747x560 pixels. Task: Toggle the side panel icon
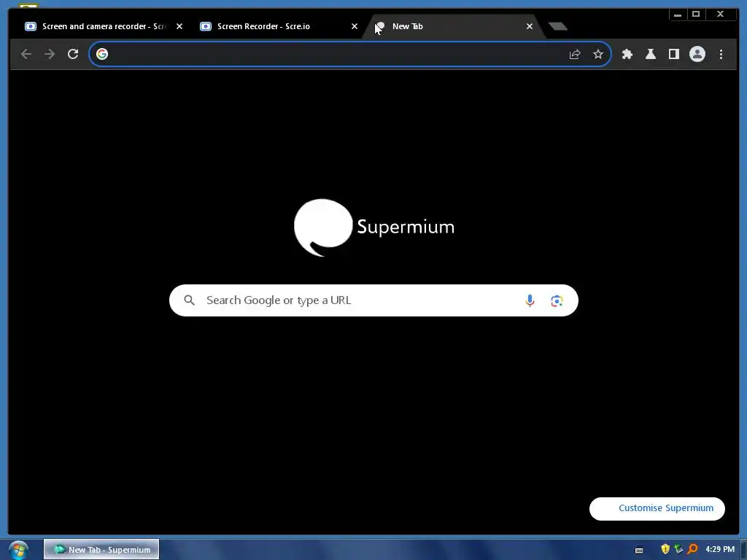tap(674, 54)
